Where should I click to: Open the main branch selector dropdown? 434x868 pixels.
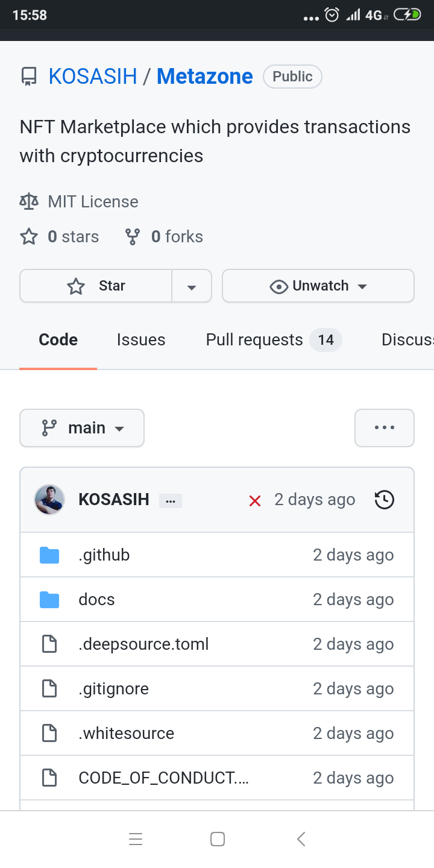pos(82,428)
